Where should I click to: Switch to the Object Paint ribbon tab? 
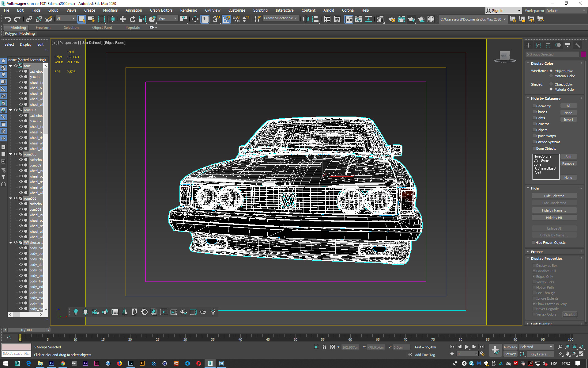[x=102, y=28]
